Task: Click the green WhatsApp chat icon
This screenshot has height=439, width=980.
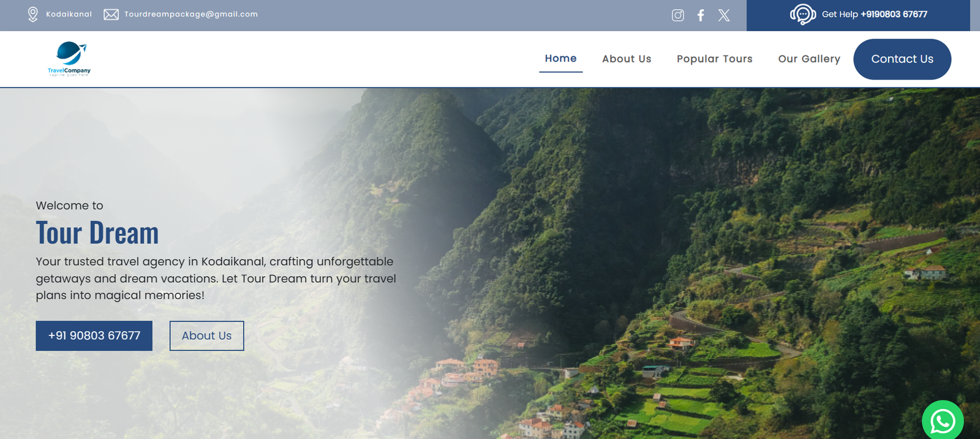Action: (943, 420)
